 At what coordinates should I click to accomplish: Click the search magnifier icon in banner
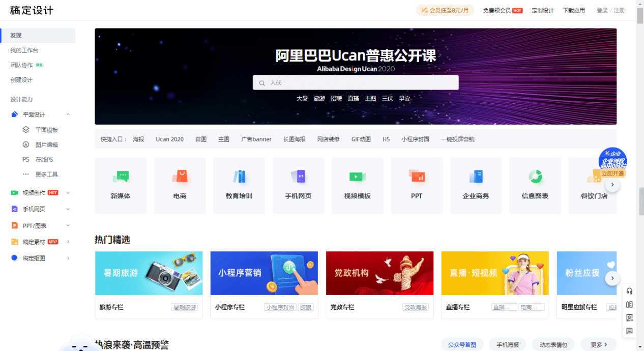262,83
